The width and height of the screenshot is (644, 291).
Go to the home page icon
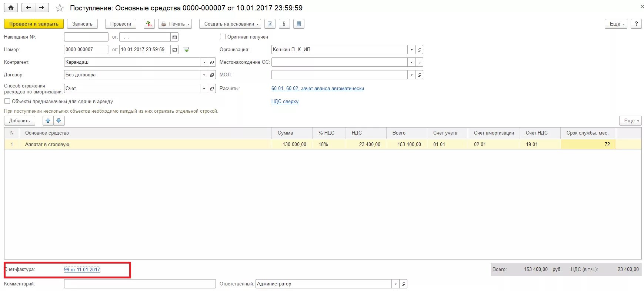click(x=11, y=7)
